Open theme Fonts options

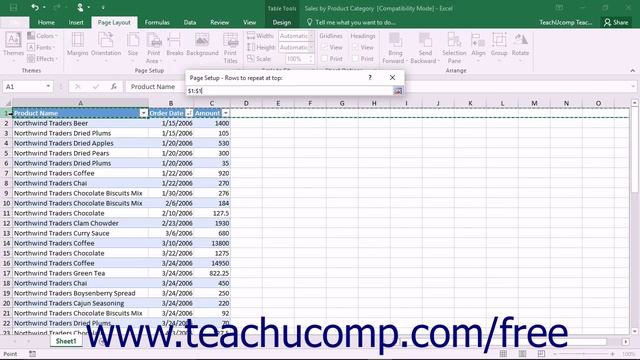41,47
